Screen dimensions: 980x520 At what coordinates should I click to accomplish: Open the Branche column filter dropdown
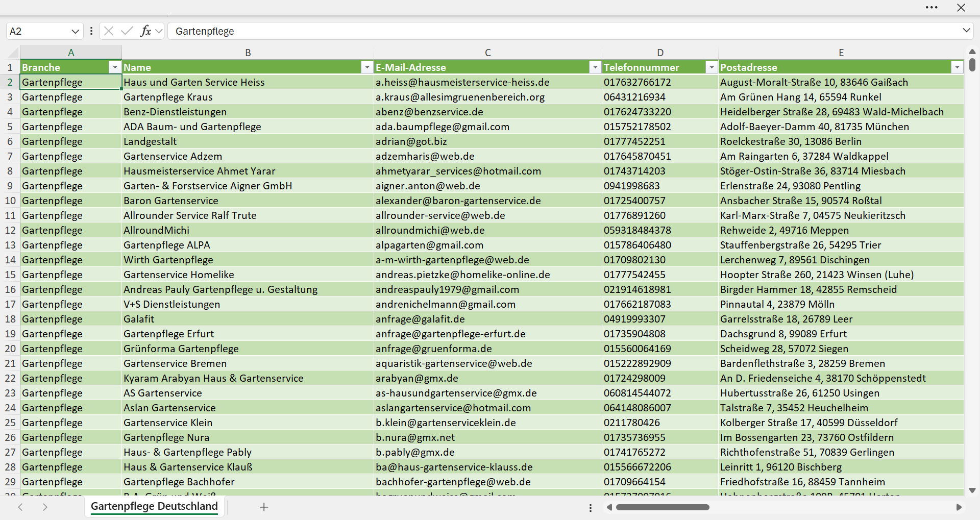(x=115, y=67)
